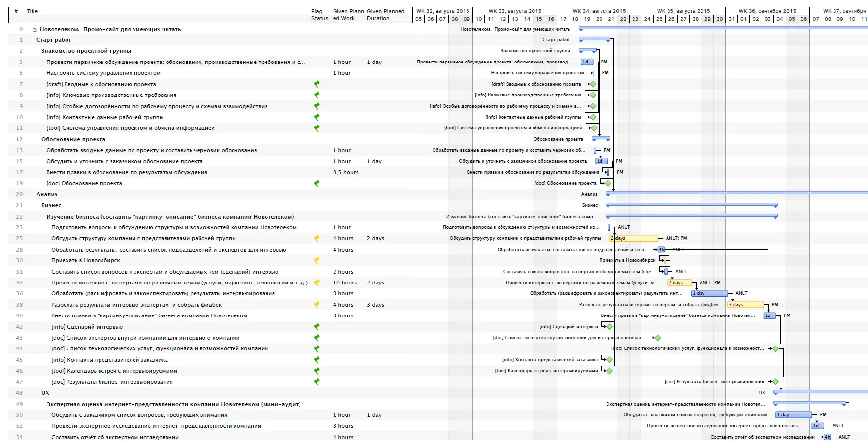Click the Flag Status column header
This screenshot has height=441, width=868.
pyautogui.click(x=320, y=15)
